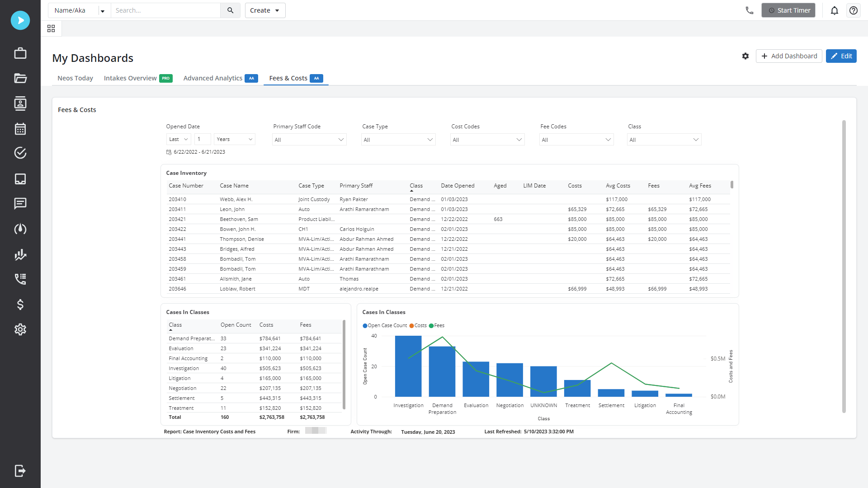Image resolution: width=868 pixels, height=488 pixels.
Task: Open the folder documents icon in sidebar
Action: click(20, 78)
